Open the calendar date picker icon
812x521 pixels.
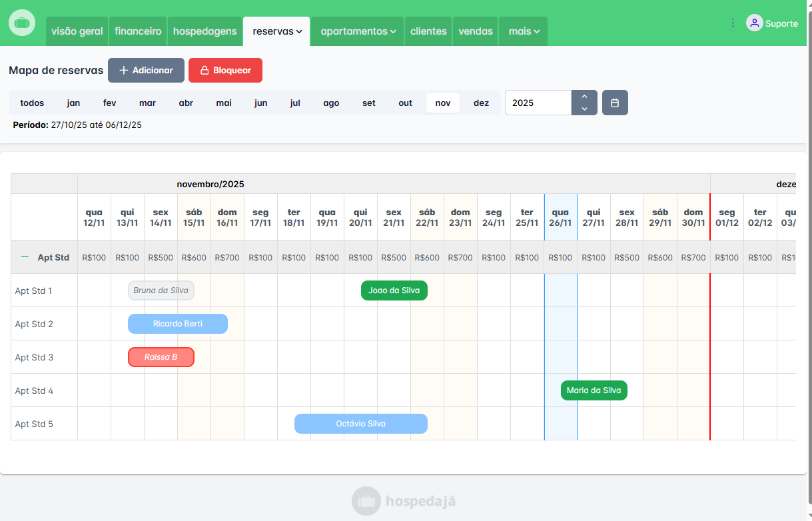click(615, 103)
